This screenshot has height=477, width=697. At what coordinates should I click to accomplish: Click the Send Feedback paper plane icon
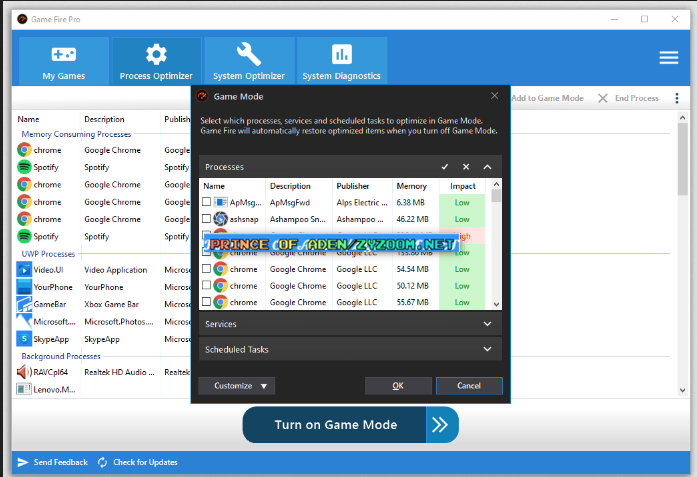coord(23,462)
